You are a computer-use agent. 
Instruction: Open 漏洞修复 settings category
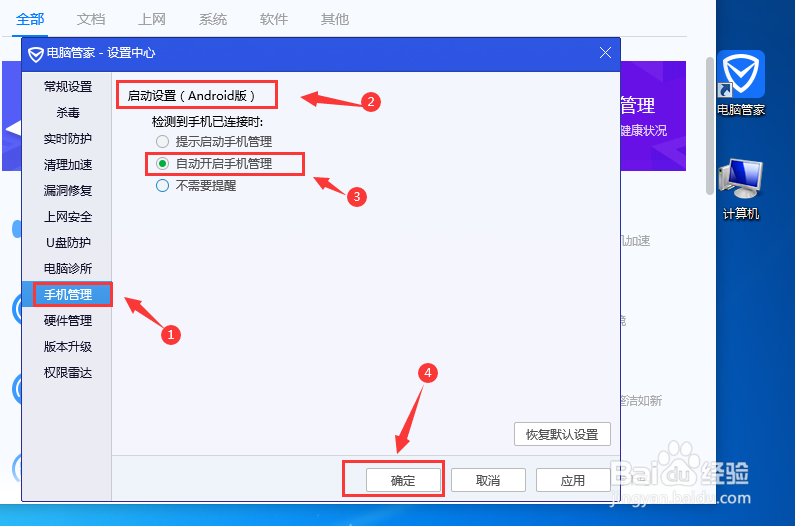pos(67,190)
